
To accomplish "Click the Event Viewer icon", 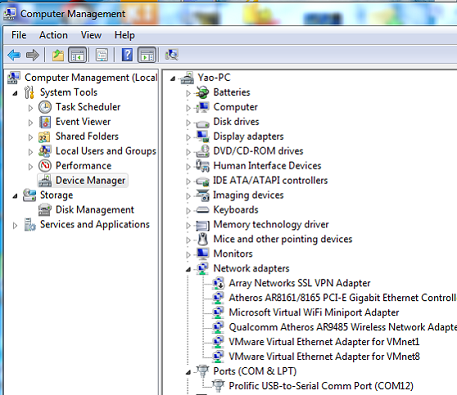I will pyautogui.click(x=45, y=122).
